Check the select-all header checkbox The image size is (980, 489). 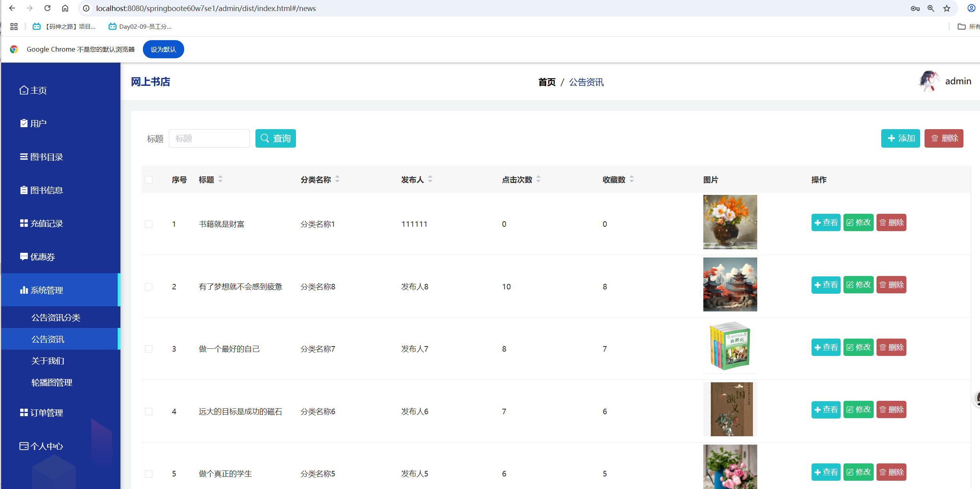[149, 180]
